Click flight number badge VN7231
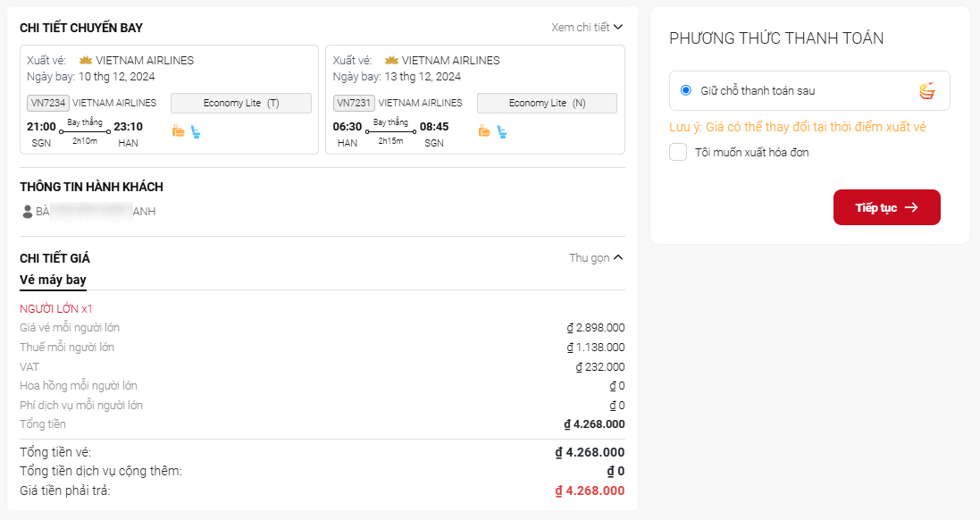This screenshot has width=980, height=520. [x=354, y=103]
